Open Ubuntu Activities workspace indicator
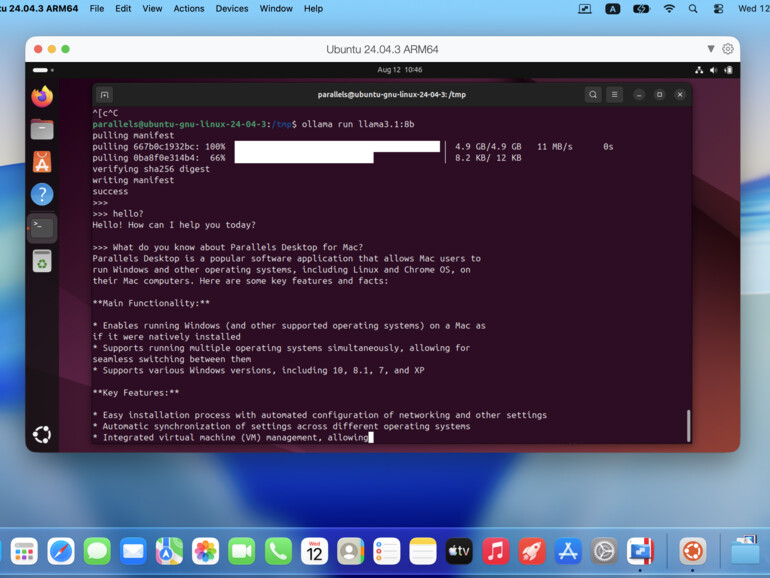 (x=43, y=70)
